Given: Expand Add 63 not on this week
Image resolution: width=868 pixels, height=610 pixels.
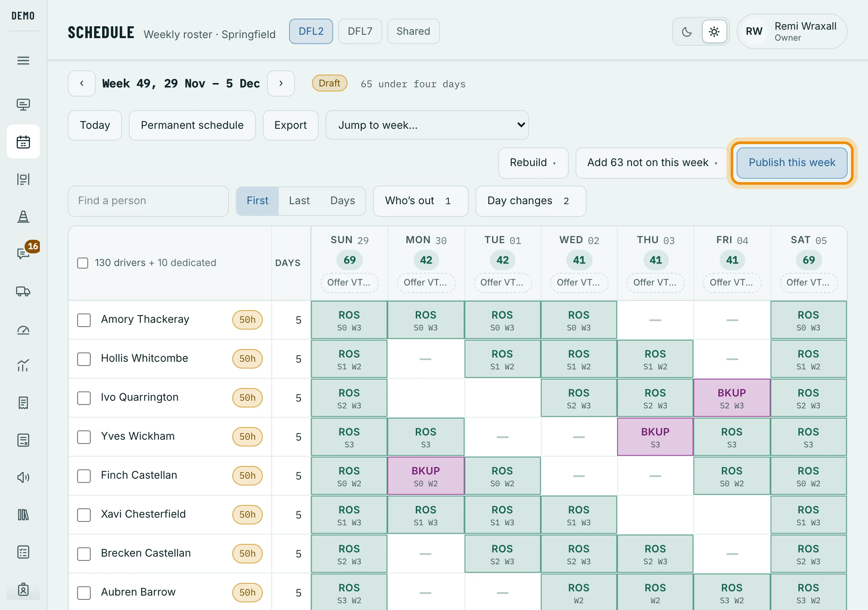Looking at the screenshot, I should point(652,163).
